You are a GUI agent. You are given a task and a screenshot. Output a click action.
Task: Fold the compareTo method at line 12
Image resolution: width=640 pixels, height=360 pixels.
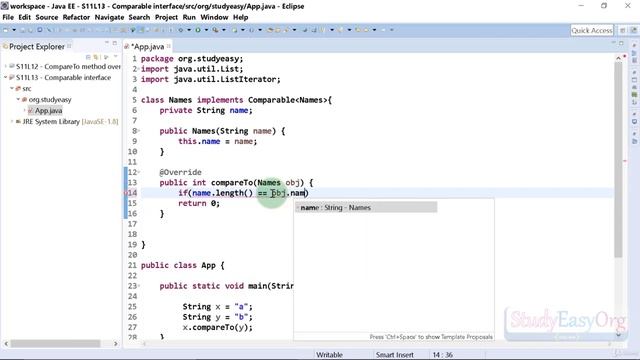pyautogui.click(x=139, y=172)
